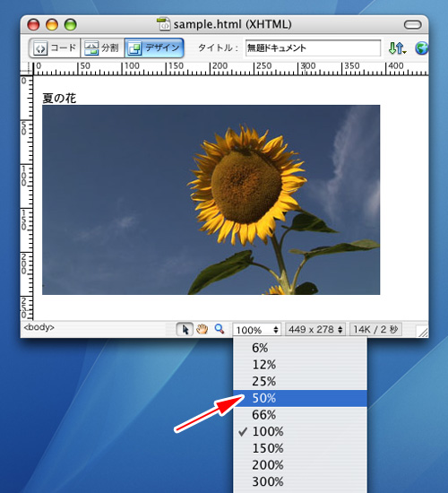Click the ruler origin corner box
The height and width of the screenshot is (493, 448).
pyautogui.click(x=26, y=68)
